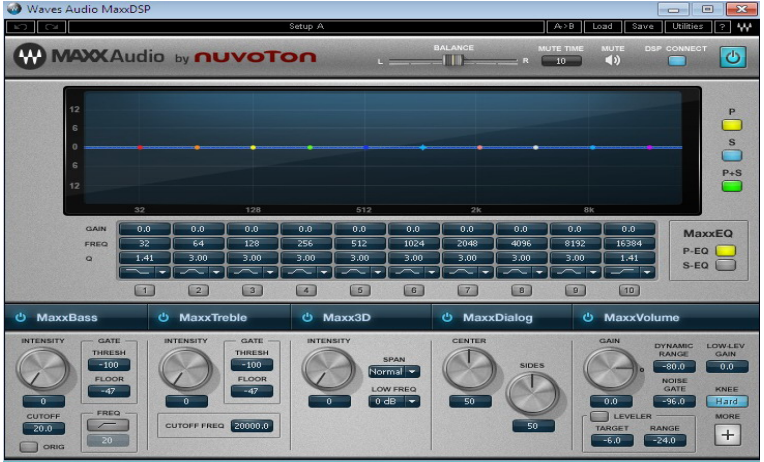
Task: Click the Leveler Target -6.0 field
Action: click(x=612, y=441)
